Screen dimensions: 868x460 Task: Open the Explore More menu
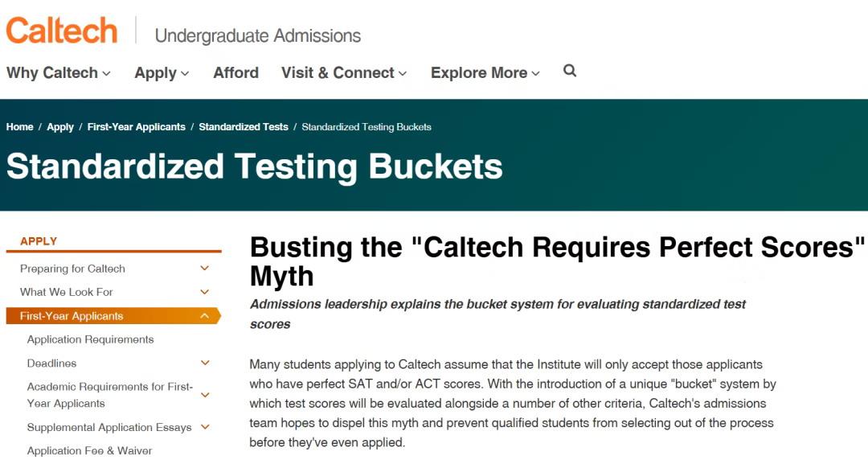click(485, 73)
